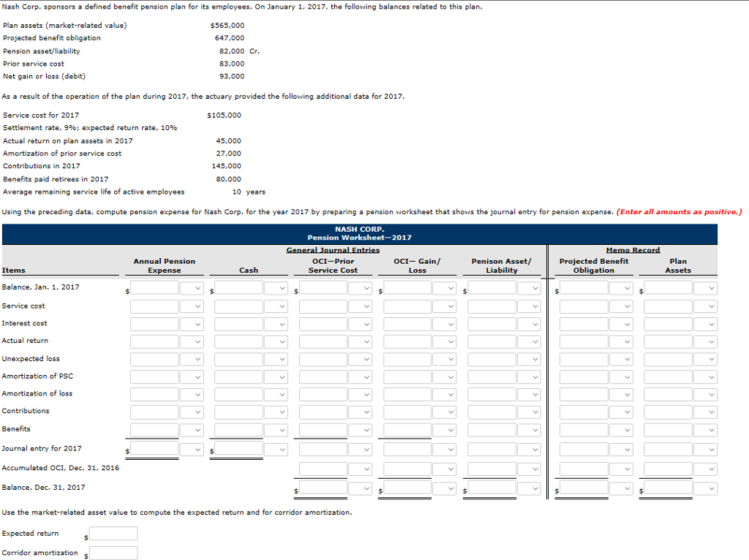Open Annual Pension Expense dropdown for Amortization of loss
This screenshot has width=749, height=560.
192,395
